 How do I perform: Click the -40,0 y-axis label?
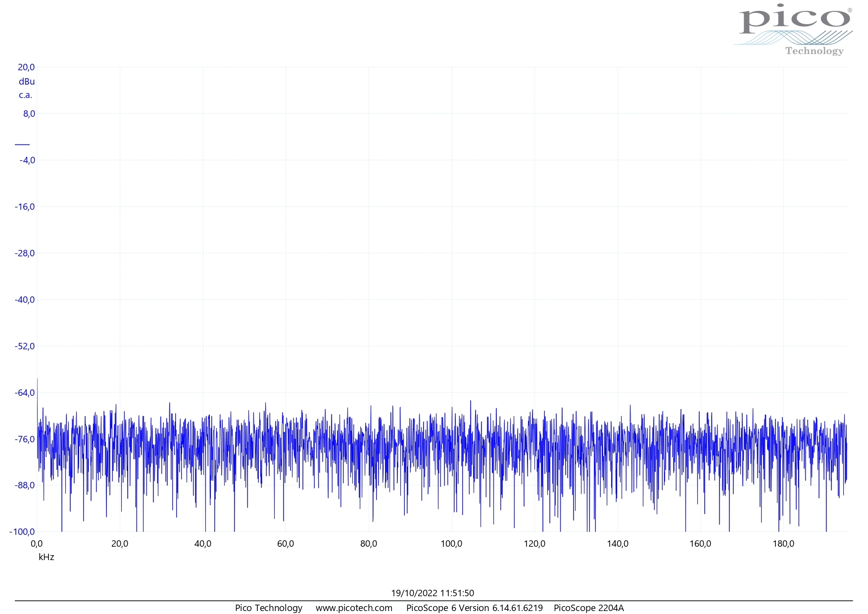25,300
